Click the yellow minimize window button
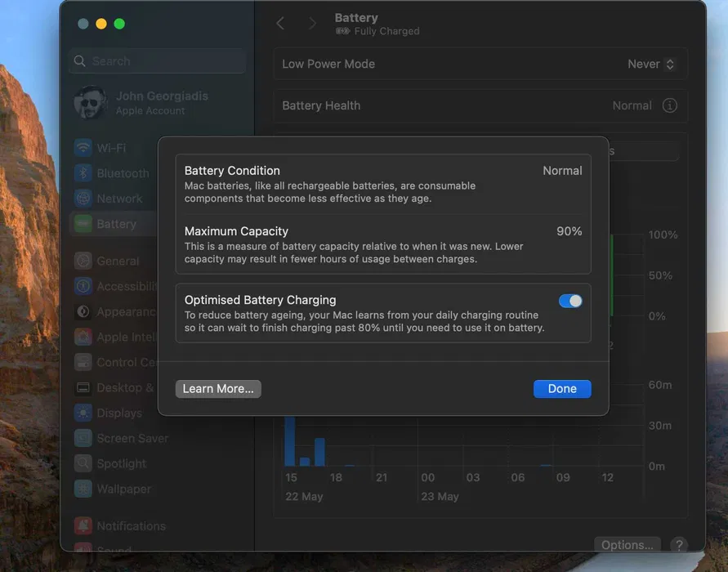Viewport: 728px width, 572px height. point(101,24)
